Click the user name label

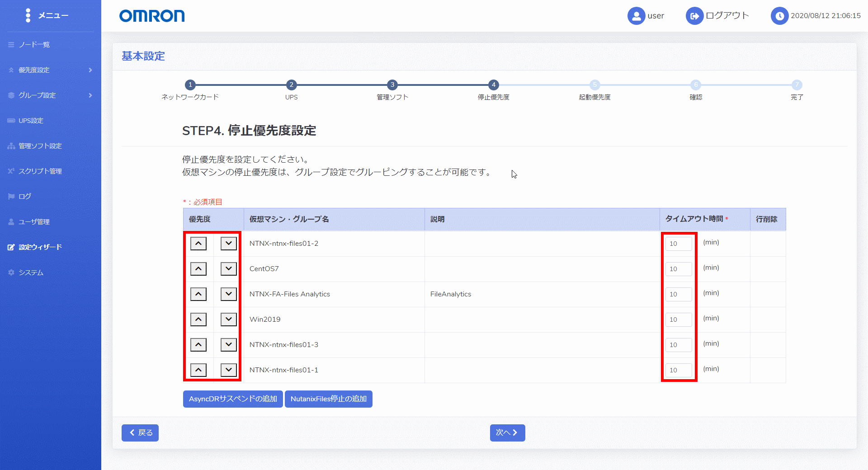tap(656, 16)
